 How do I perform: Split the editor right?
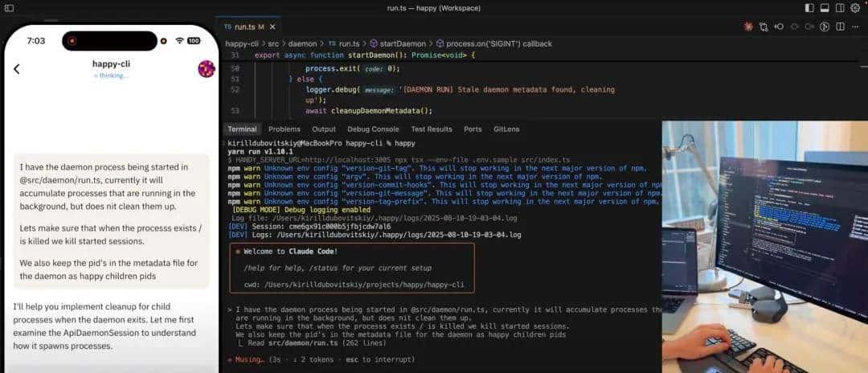841,27
